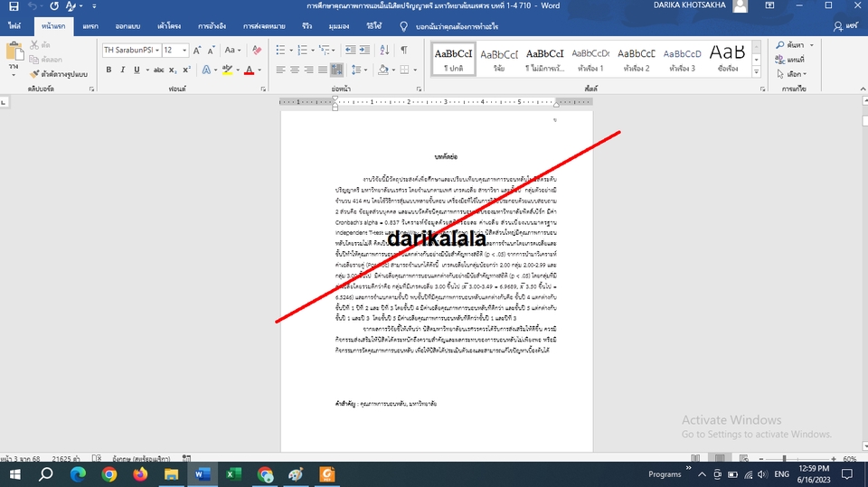This screenshot has width=868, height=487.
Task: Open the underline style dropdown arrow
Action: (147, 70)
